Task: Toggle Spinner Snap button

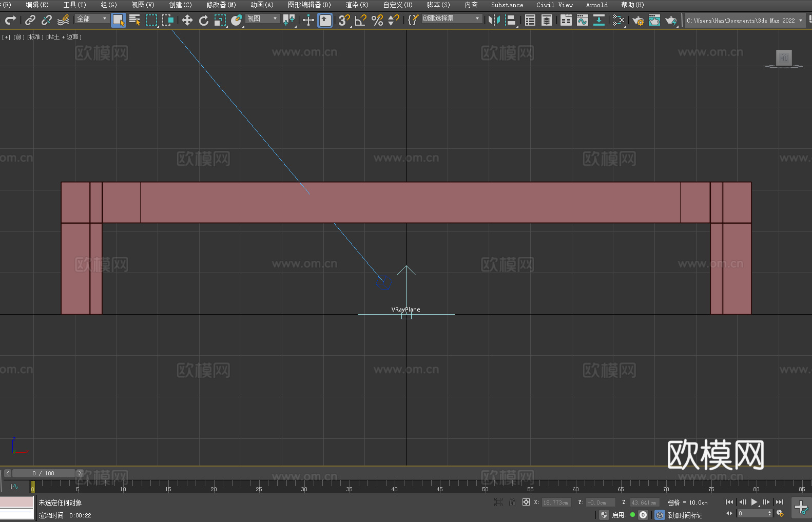Action: [394, 20]
